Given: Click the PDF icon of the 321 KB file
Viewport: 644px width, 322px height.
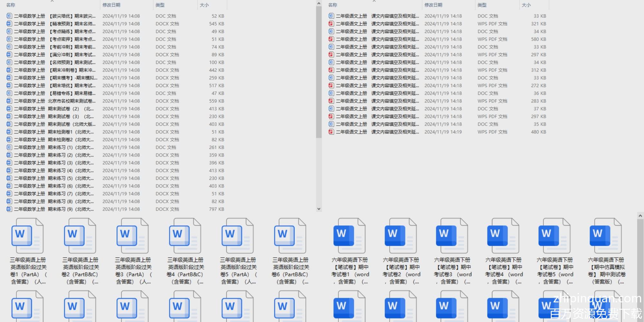Looking at the screenshot, I should [331, 24].
